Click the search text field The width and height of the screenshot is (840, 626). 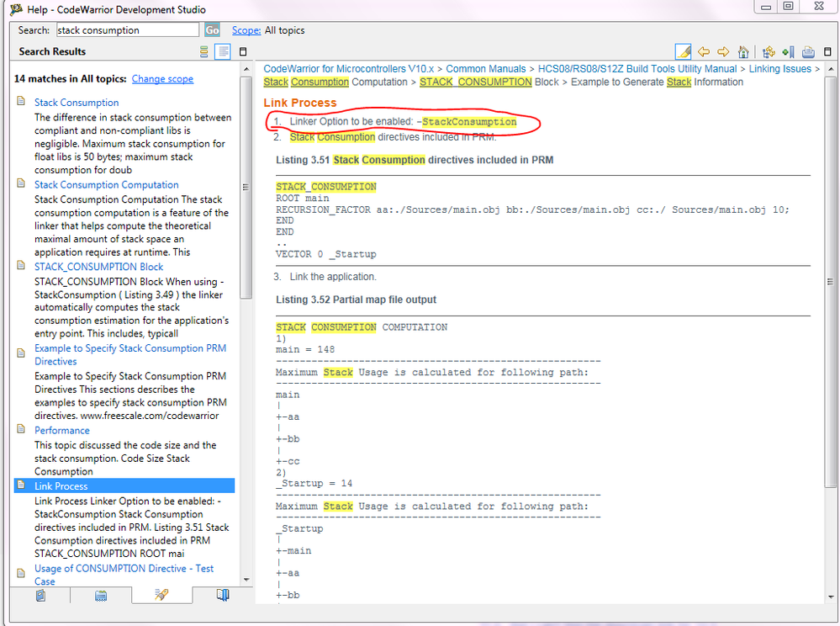click(x=128, y=30)
